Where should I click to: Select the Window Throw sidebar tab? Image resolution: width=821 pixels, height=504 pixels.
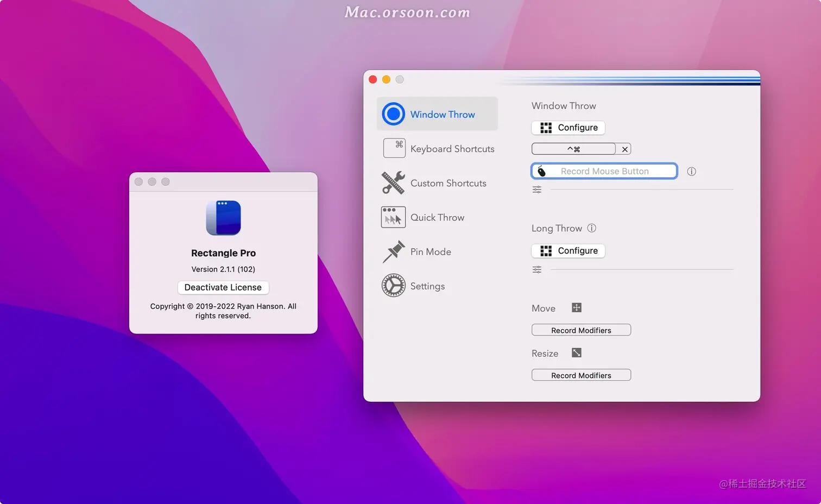click(x=437, y=114)
